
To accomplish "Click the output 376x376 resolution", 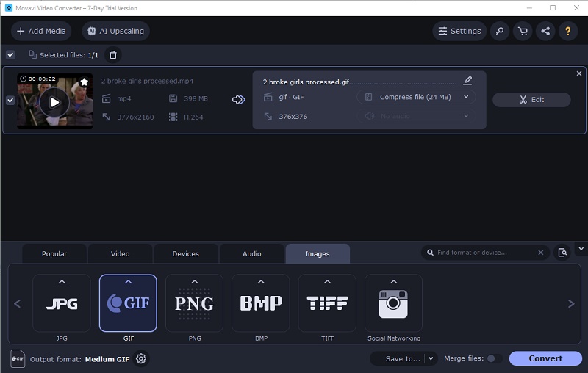I will tap(293, 117).
